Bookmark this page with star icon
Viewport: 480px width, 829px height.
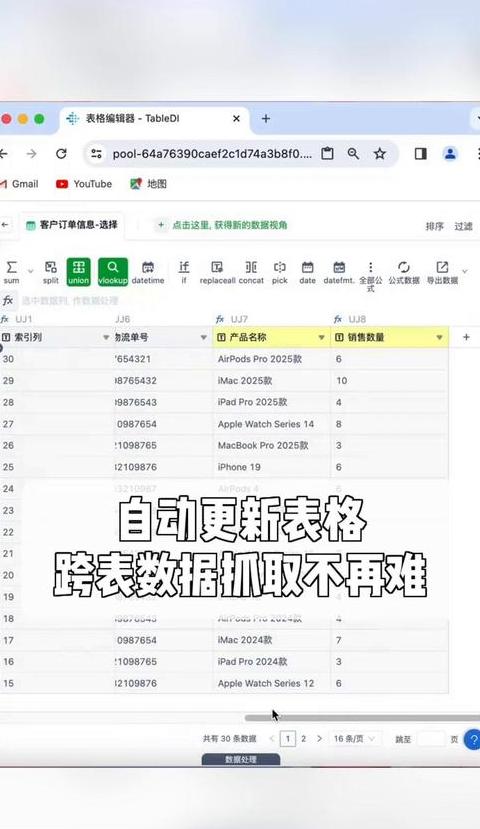[380, 153]
